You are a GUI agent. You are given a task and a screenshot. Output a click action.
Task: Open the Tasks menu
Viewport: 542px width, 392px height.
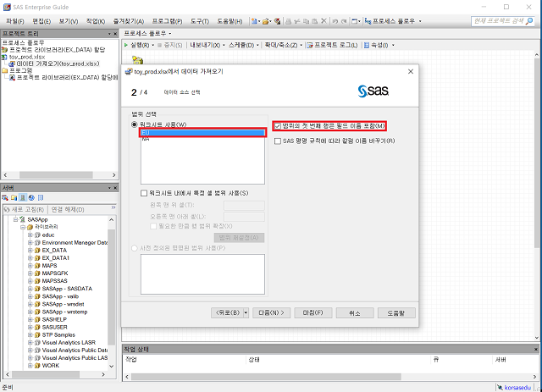[x=96, y=21]
